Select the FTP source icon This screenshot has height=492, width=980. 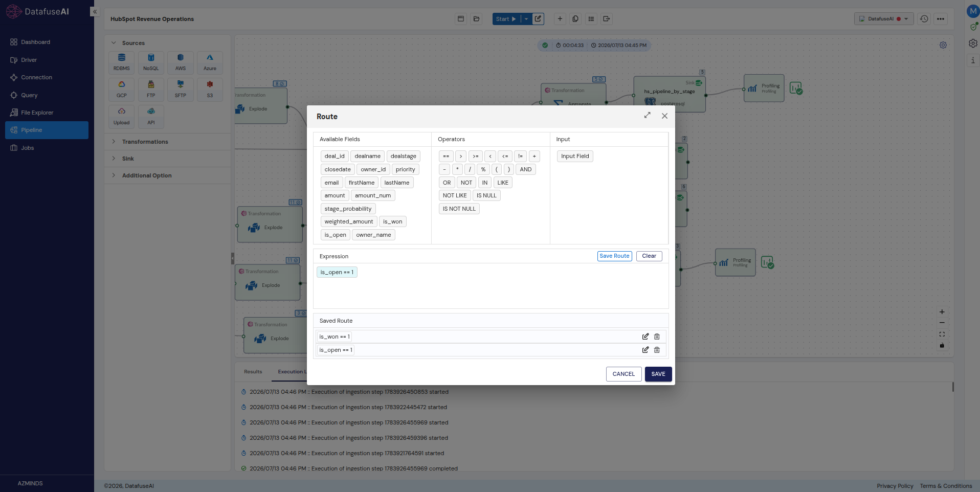tap(151, 90)
